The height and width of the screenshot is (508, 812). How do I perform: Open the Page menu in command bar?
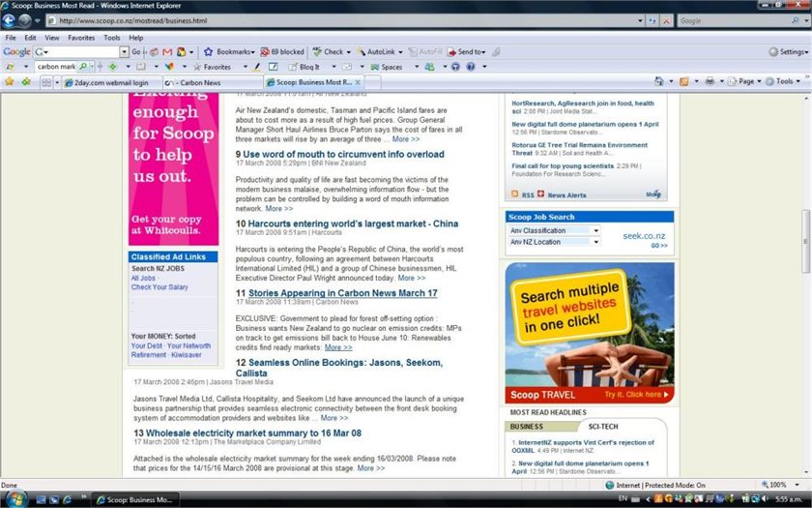pos(744,81)
